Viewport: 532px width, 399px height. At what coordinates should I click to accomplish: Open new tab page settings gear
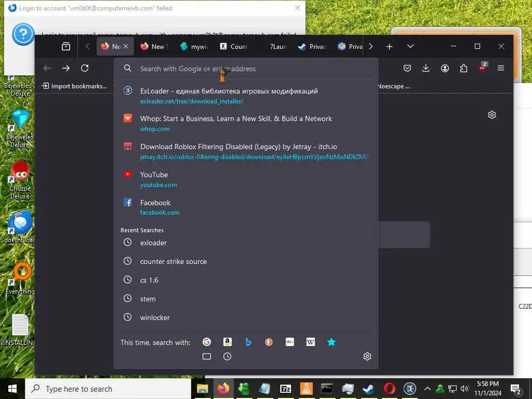[x=492, y=115]
